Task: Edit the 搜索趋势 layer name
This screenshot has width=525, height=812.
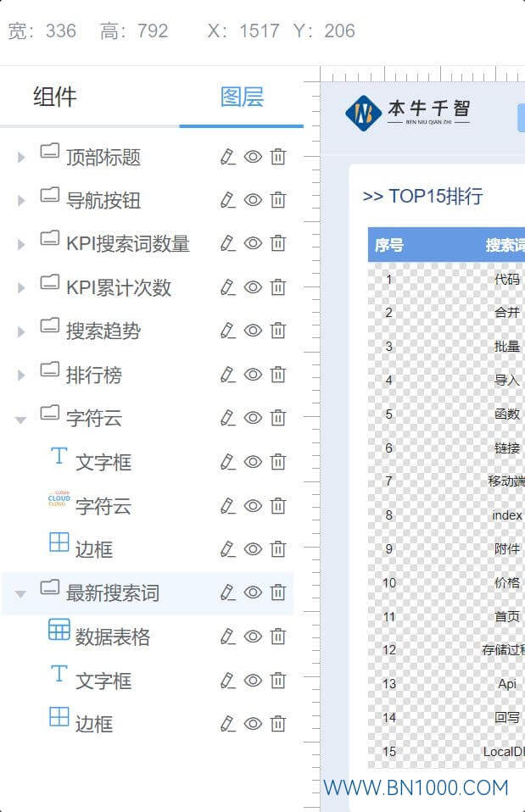Action: coord(227,331)
